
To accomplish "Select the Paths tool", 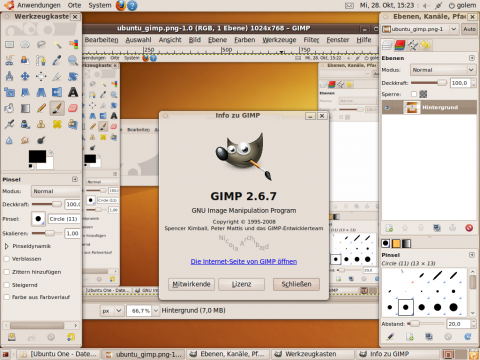I will click(x=41, y=60).
